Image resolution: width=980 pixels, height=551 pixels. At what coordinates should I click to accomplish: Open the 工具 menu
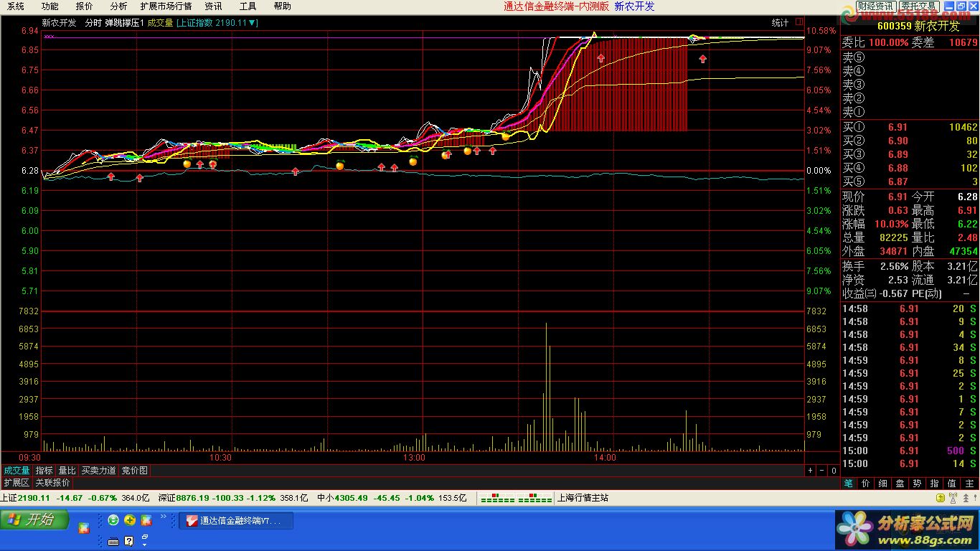(248, 6)
